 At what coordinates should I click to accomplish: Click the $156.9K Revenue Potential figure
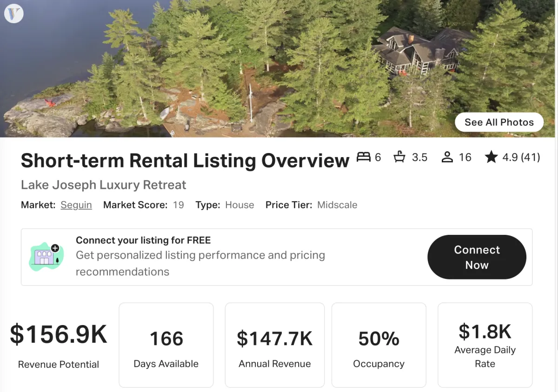[x=59, y=335]
